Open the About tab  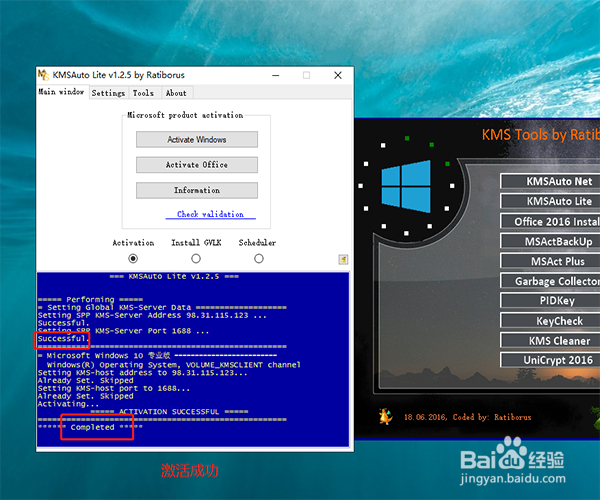point(176,93)
